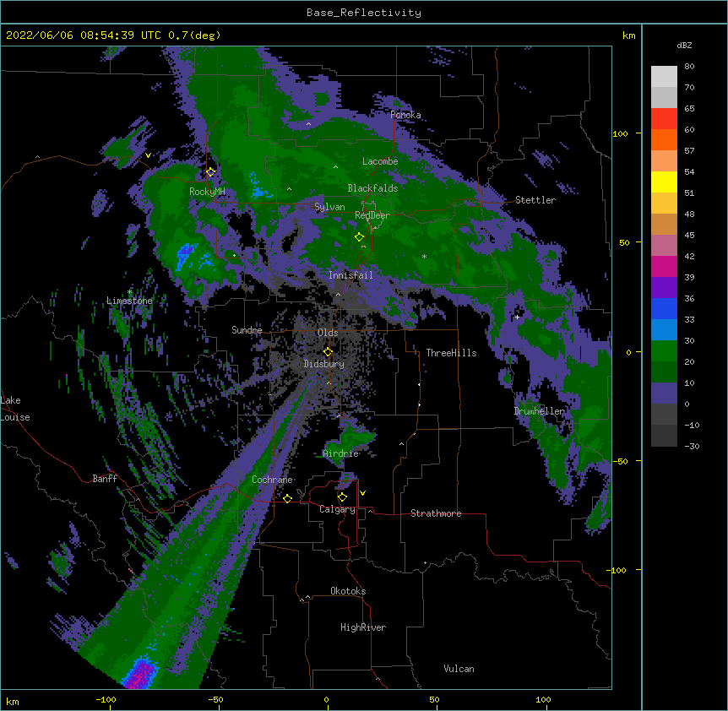
Task: Click the 45 value on the dBZ scale
Action: coord(689,236)
